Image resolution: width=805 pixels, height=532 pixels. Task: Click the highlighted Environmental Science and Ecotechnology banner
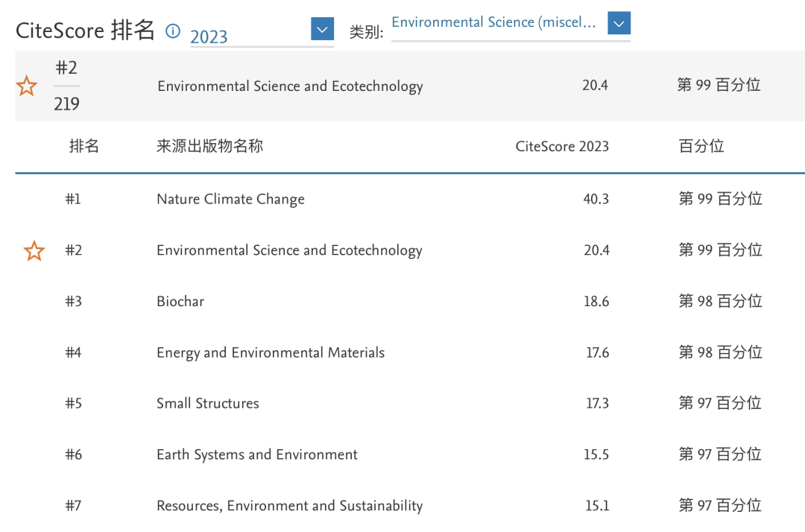click(290, 86)
